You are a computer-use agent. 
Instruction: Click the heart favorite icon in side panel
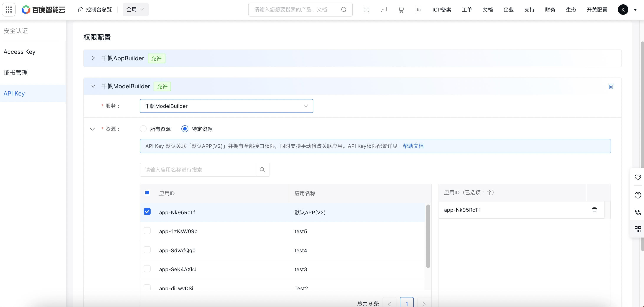point(638,177)
